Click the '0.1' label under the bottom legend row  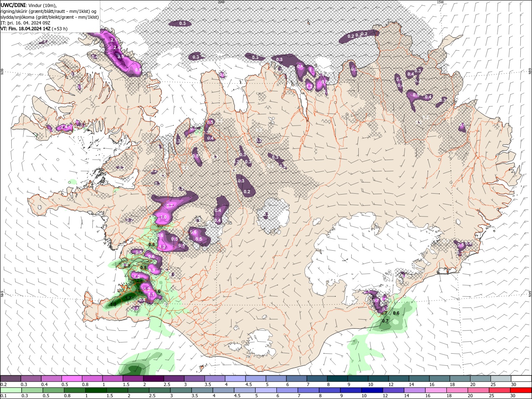point(3,396)
